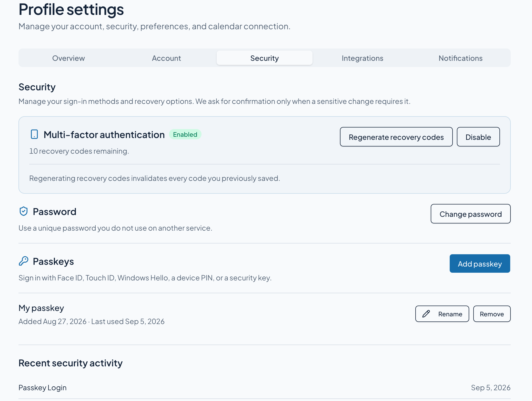532x401 pixels.
Task: Click the key icon next to Passkeys
Action: 24,261
